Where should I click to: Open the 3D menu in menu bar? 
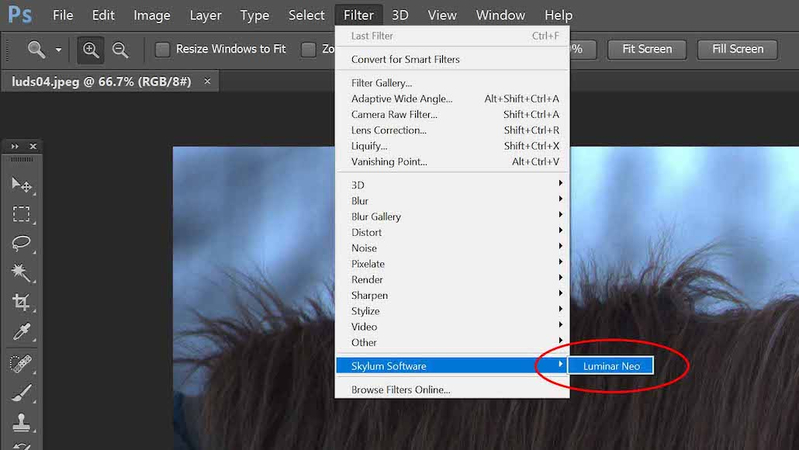pos(400,15)
